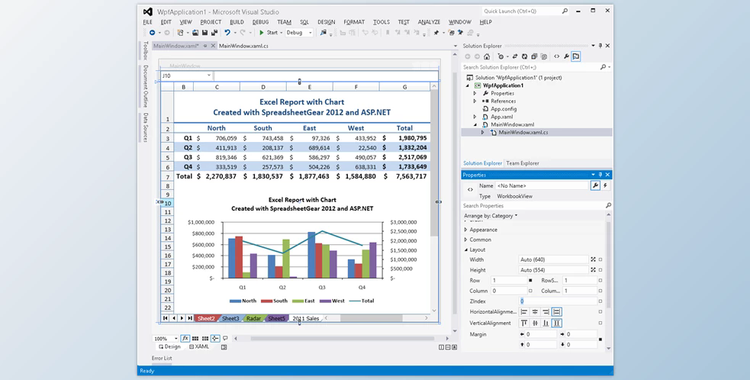Click the Events lightning bolt icon

point(606,186)
